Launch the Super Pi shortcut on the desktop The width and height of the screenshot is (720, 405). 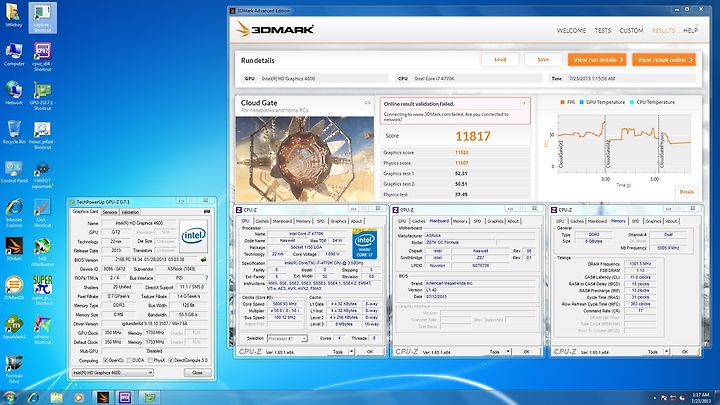tap(42, 290)
